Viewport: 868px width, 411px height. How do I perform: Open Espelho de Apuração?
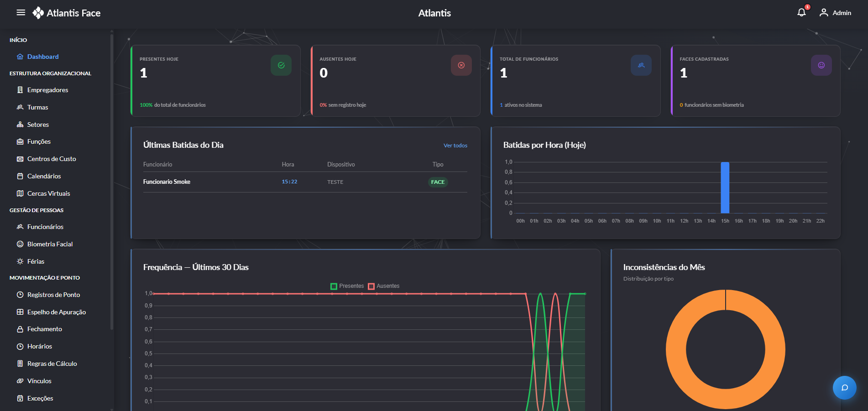[x=56, y=312]
